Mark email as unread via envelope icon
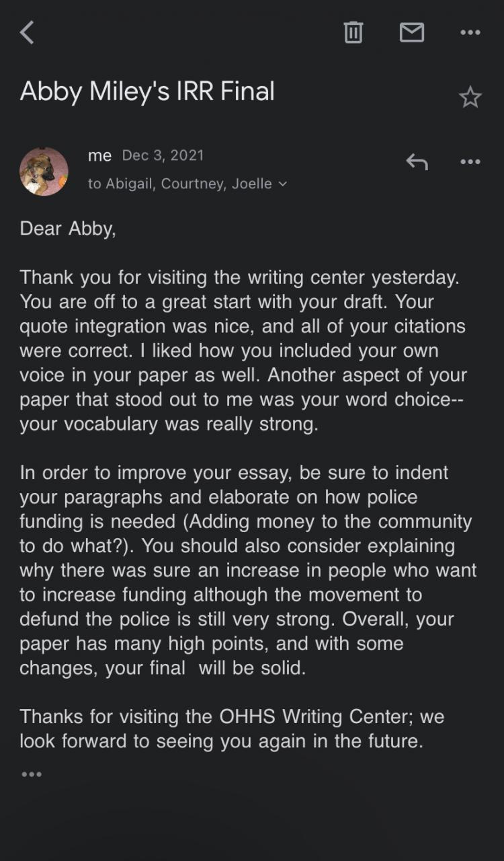Screen dimensions: 504x861 (x=412, y=32)
